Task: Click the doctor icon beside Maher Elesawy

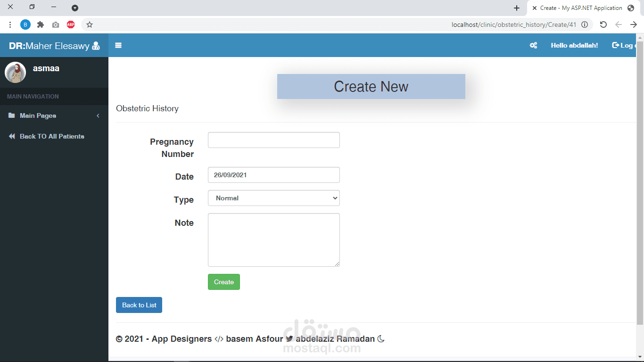Action: [96, 46]
